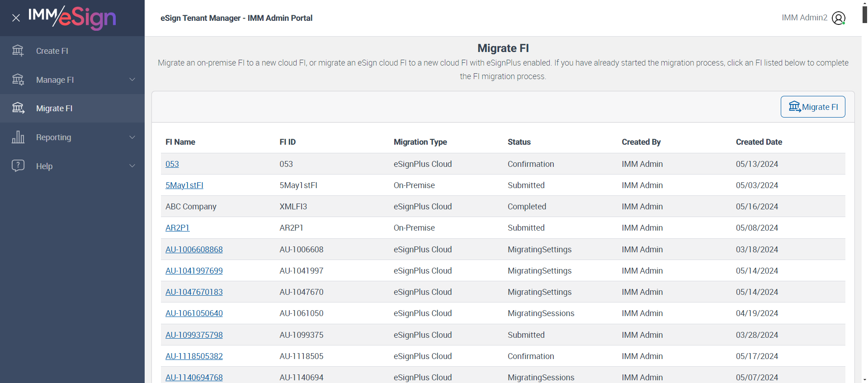Screen dimensions: 868x383
Task: Click the FI ID column header
Action: tap(288, 142)
